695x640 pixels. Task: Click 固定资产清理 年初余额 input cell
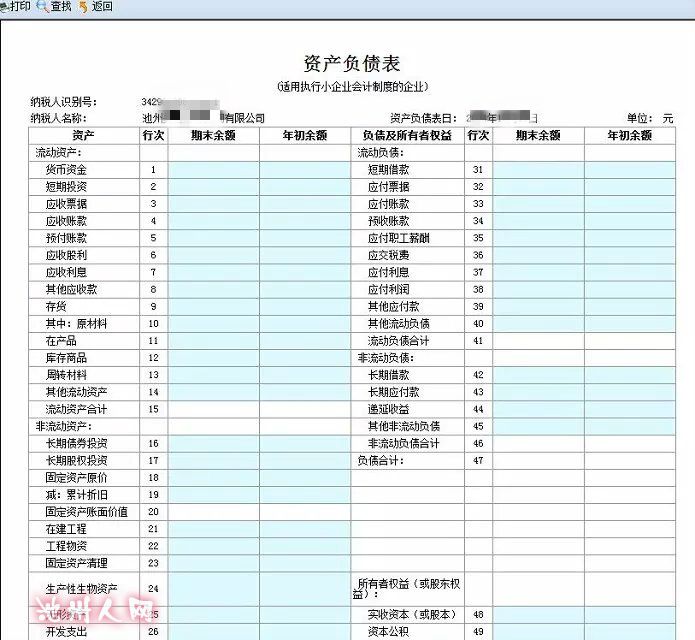pyautogui.click(x=305, y=563)
